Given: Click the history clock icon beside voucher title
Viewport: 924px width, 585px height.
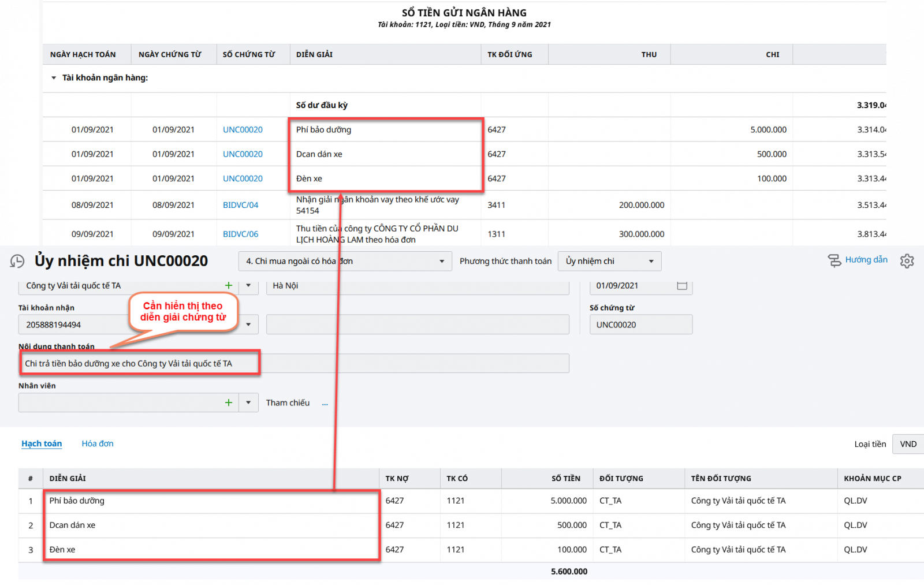Looking at the screenshot, I should coord(17,262).
